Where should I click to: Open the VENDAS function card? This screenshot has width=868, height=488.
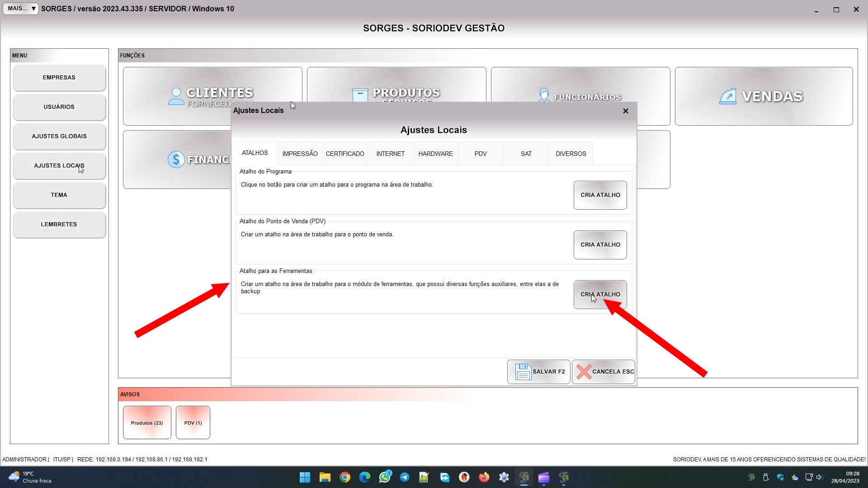click(764, 96)
